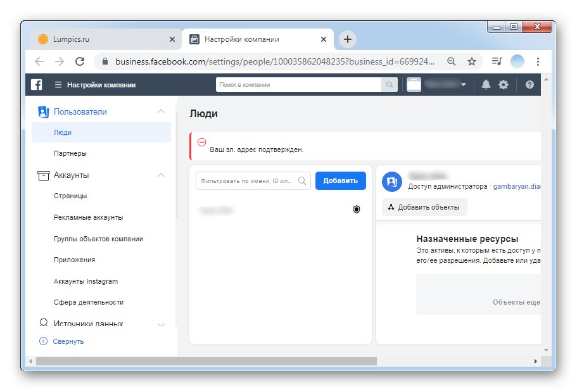Bookmark this page with the star

pos(472,61)
